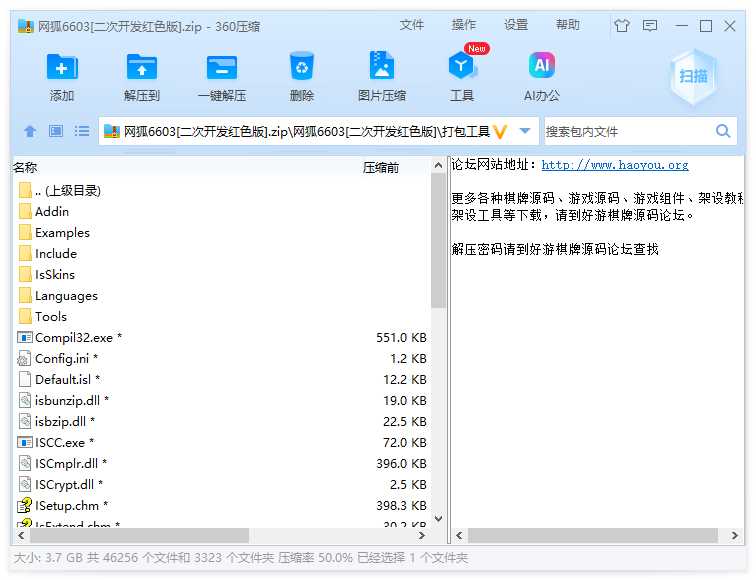756x580 pixels.
Task: Click the 一键解压 one-click extract icon
Action: click(221, 67)
